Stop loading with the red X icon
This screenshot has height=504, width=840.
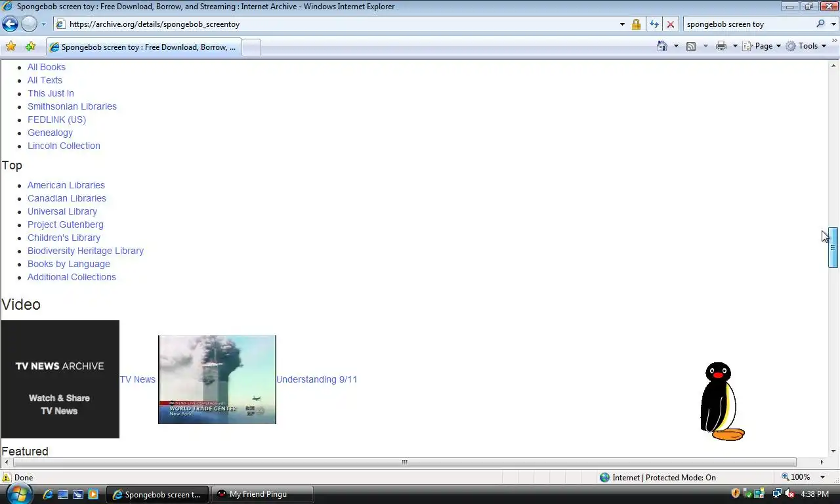tap(670, 24)
